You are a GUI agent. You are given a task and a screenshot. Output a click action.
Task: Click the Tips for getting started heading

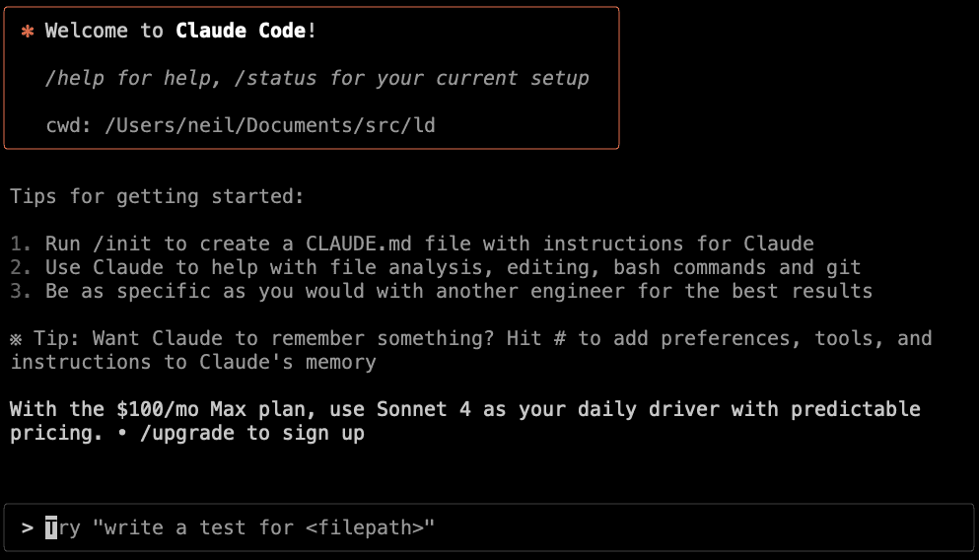(157, 196)
